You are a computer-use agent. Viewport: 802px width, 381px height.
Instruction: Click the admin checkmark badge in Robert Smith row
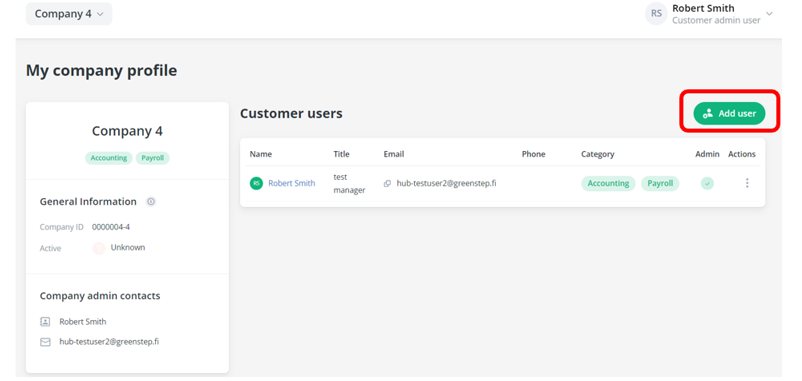tap(707, 183)
